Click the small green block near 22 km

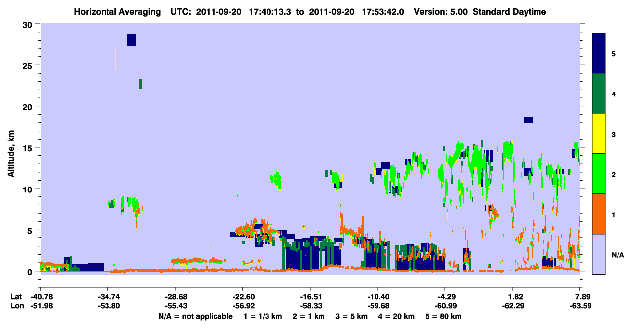tap(141, 84)
